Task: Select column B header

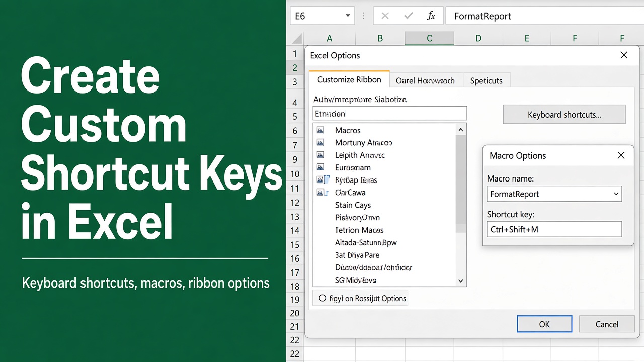Action: coord(380,38)
